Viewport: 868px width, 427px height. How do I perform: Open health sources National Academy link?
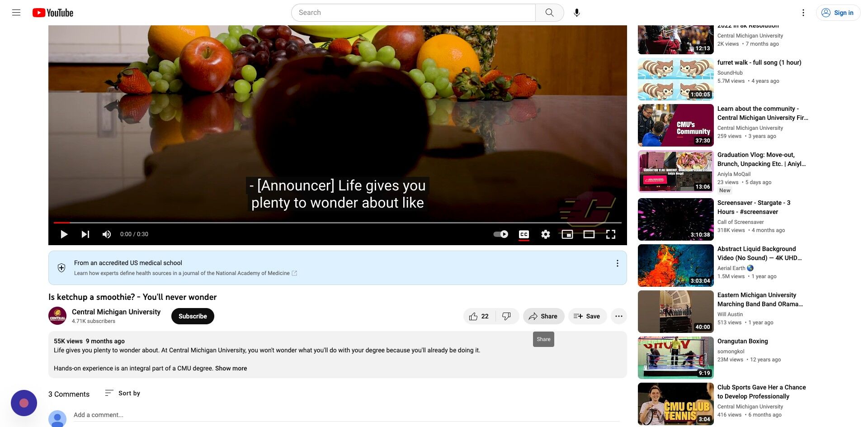point(185,273)
